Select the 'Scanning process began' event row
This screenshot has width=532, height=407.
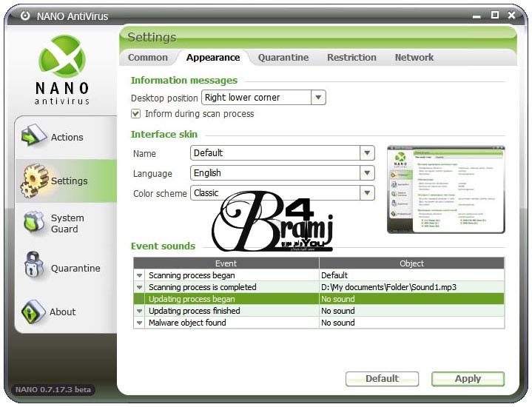[319, 275]
